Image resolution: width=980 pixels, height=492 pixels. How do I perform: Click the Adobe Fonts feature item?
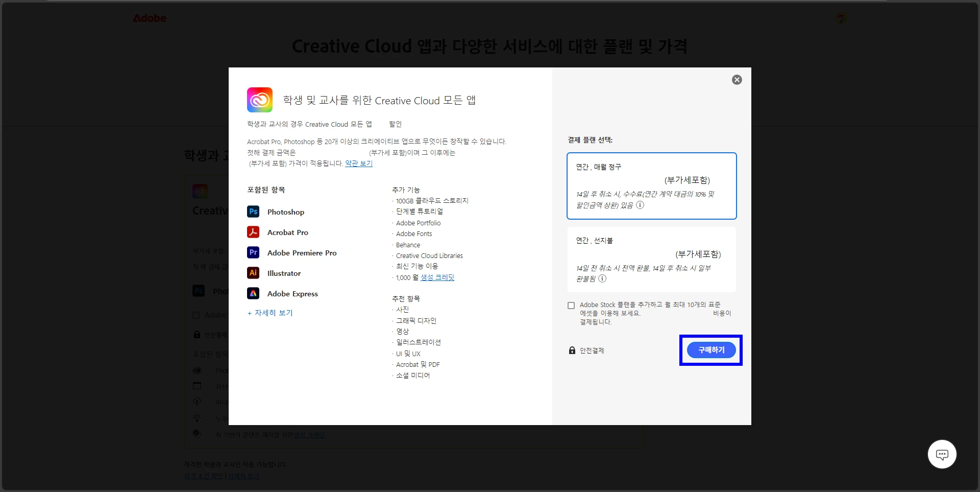414,234
